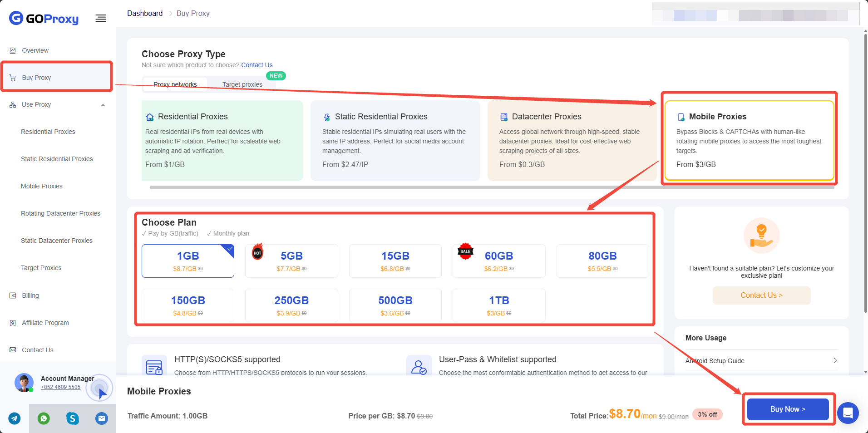Open WhatsApp contact icon
Viewport: 868px width, 433px height.
point(44,418)
